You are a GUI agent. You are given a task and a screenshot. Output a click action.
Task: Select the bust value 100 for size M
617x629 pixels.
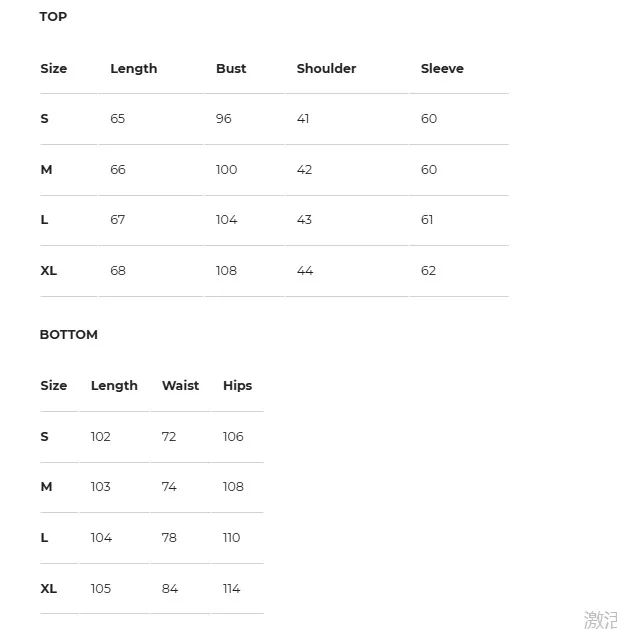point(226,170)
